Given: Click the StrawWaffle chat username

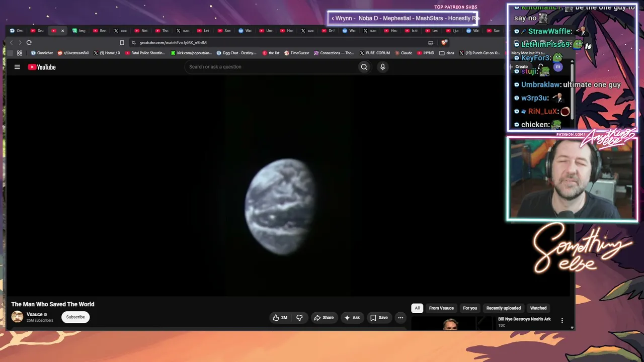Looking at the screenshot, I should [550, 31].
